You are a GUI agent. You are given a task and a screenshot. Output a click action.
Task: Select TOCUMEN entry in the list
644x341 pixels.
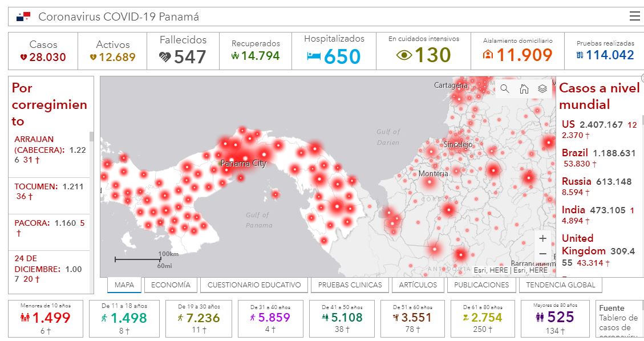50,191
